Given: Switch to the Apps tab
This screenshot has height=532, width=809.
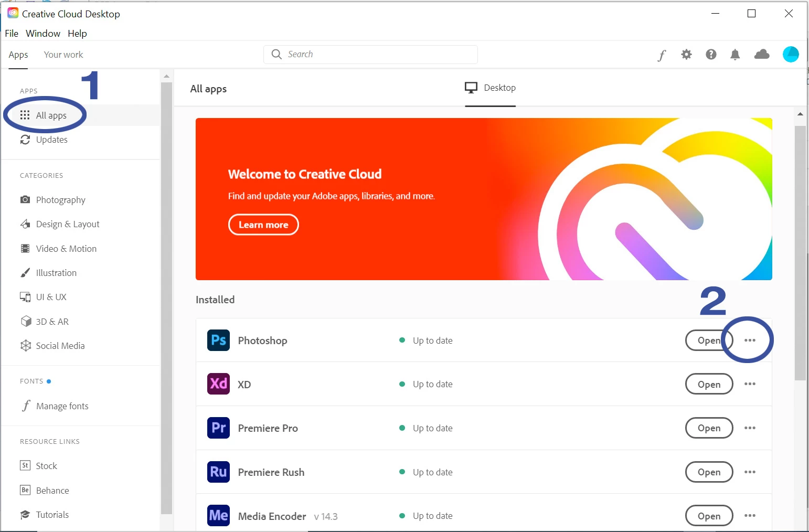Looking at the screenshot, I should pos(18,55).
